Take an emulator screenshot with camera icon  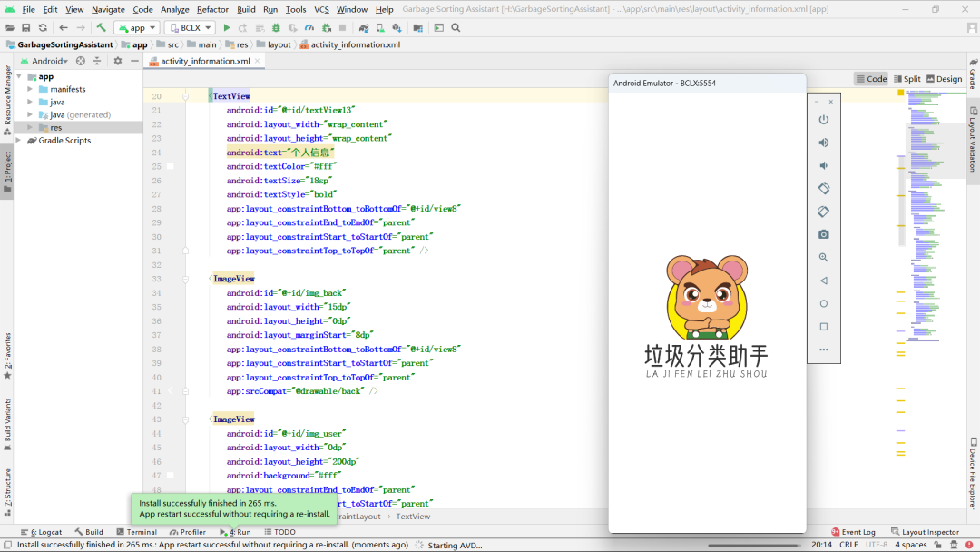click(x=824, y=234)
